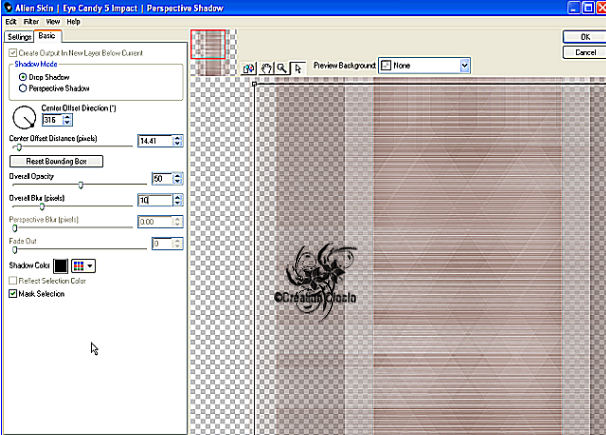Screen dimensions: 606x435
Task: Uncheck the Mask Selection checkbox
Action: (13, 294)
